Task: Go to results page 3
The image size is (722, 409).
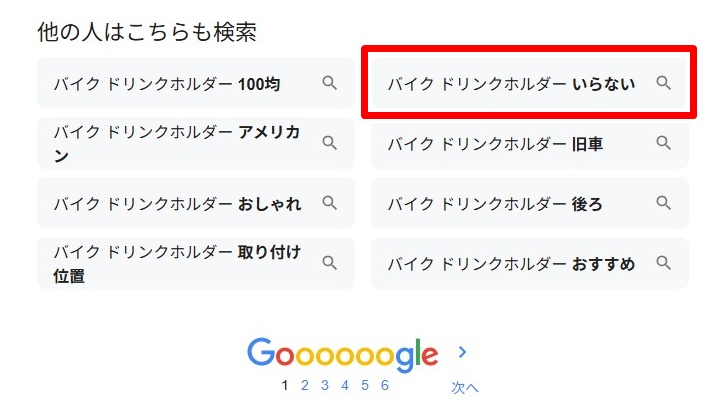Action: (324, 385)
